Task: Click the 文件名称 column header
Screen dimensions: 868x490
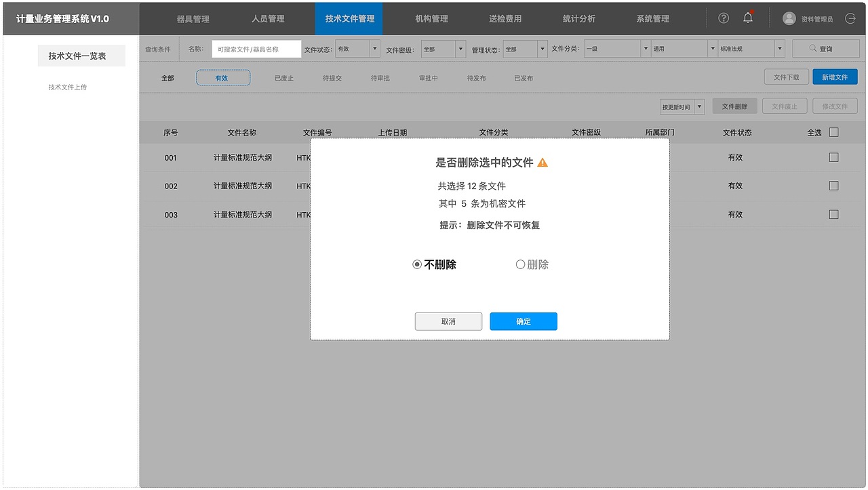Action: [x=242, y=133]
